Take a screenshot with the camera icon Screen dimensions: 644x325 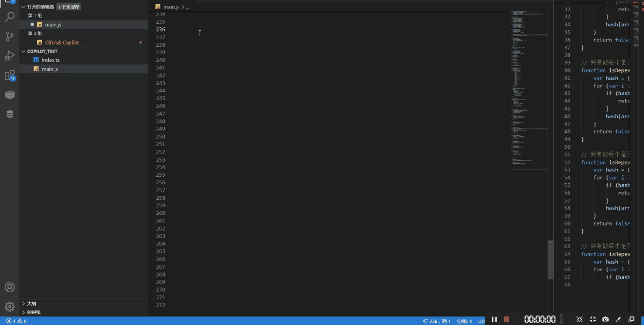coord(605,319)
